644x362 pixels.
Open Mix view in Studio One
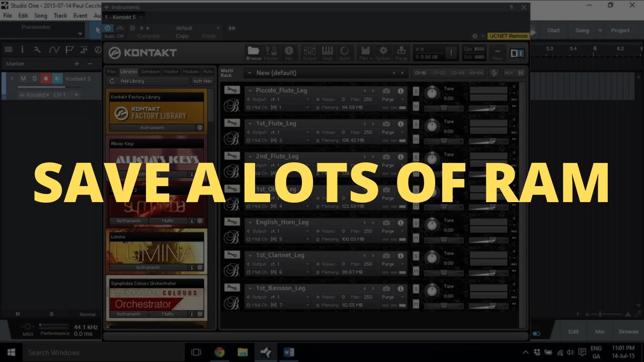point(600,332)
